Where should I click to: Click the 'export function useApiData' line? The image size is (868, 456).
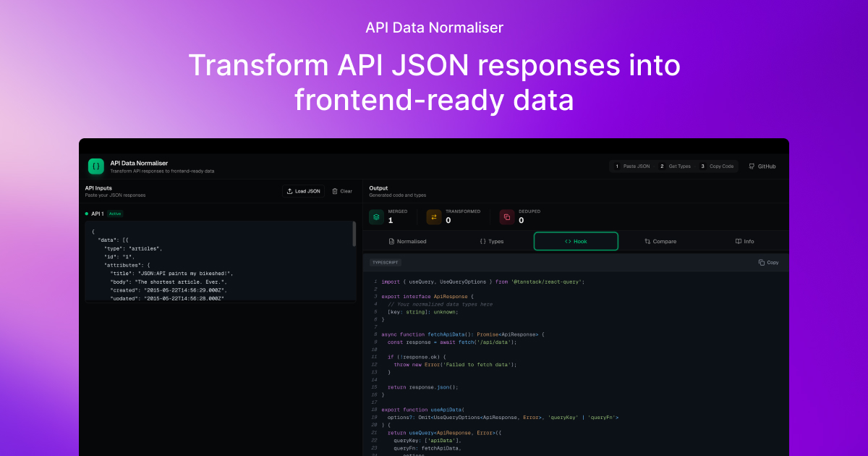pos(422,410)
